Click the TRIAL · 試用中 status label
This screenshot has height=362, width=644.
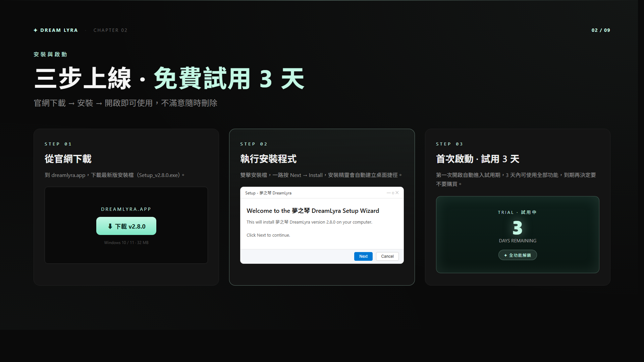pos(517,213)
